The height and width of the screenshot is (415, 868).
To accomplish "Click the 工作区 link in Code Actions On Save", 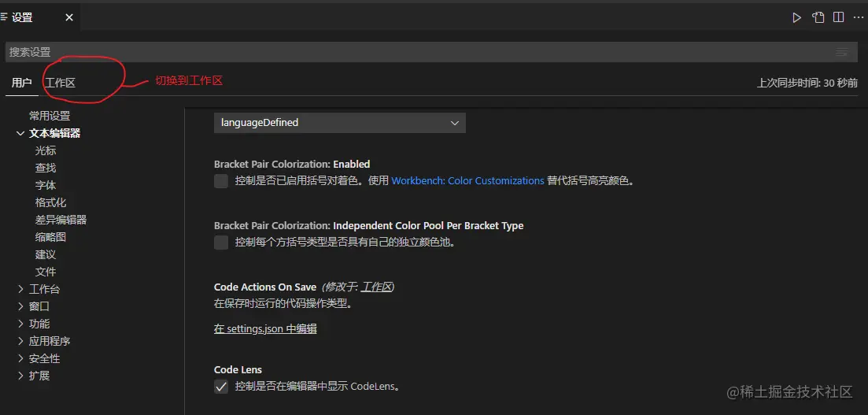I will [376, 287].
